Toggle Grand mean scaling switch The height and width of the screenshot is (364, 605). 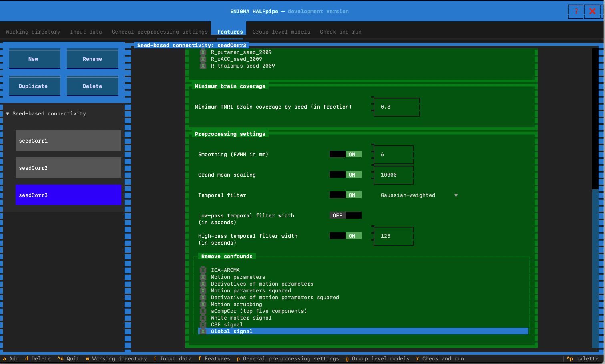[346, 175]
